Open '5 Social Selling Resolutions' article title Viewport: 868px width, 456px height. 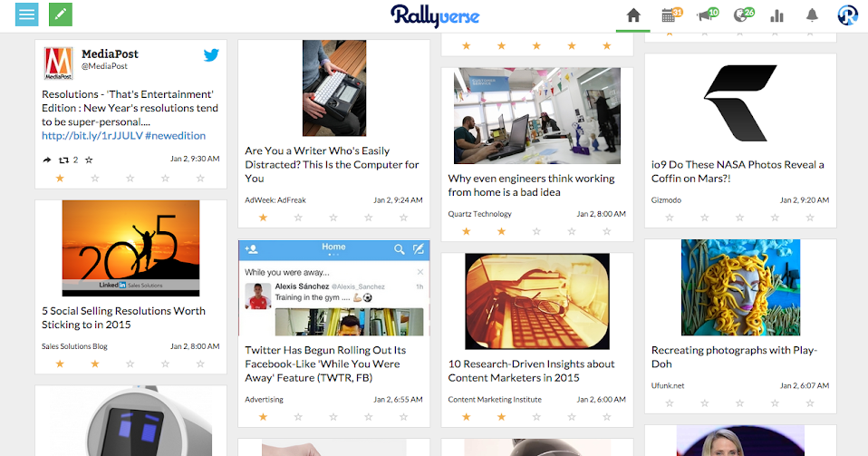pos(123,317)
